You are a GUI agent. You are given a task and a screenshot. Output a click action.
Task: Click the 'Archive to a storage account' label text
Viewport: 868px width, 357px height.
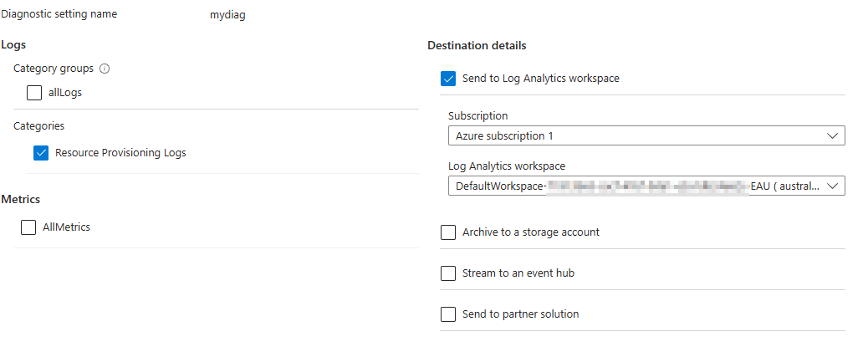coord(530,232)
